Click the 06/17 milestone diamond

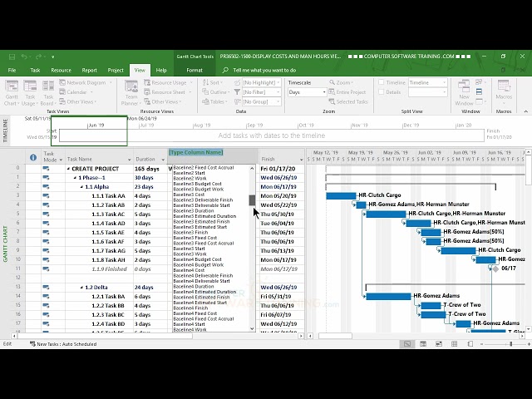(x=495, y=269)
